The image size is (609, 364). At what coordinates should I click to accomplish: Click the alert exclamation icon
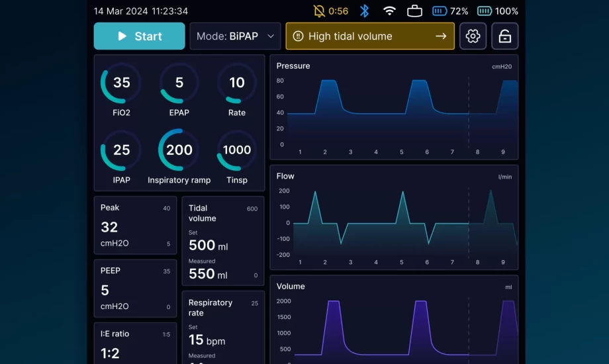[298, 36]
